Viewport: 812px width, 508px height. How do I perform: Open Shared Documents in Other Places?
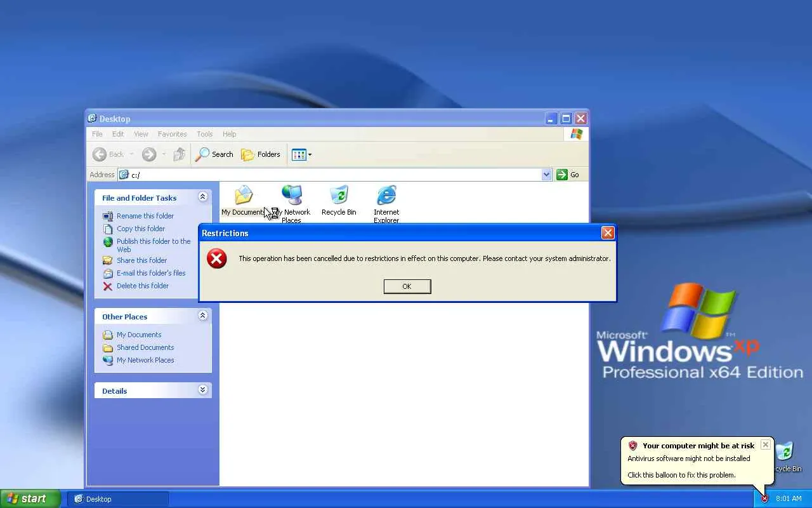[x=145, y=347]
